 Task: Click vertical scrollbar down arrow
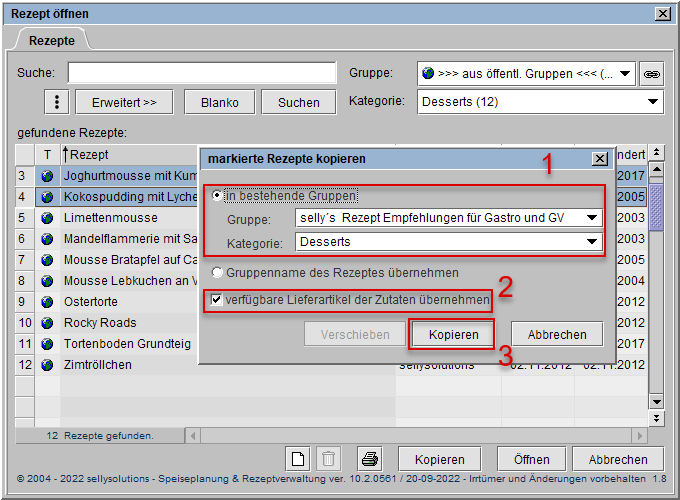[x=657, y=402]
